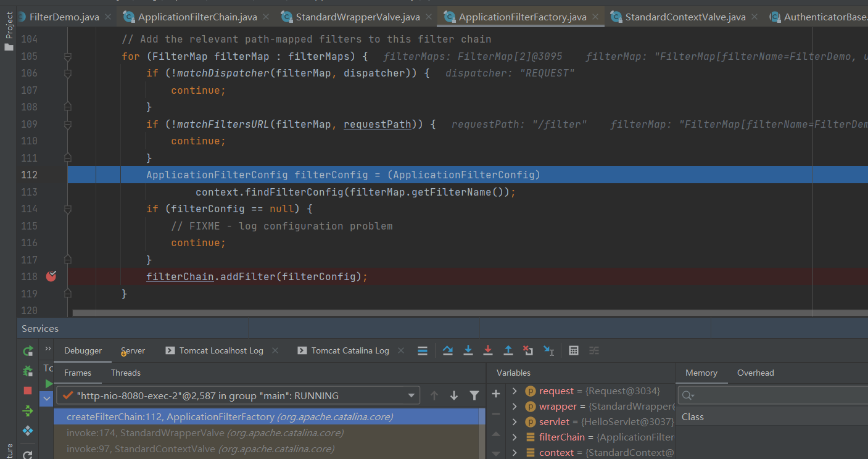Select the previous frame with the up arrow
Screen dimensions: 868x459
pos(434,395)
